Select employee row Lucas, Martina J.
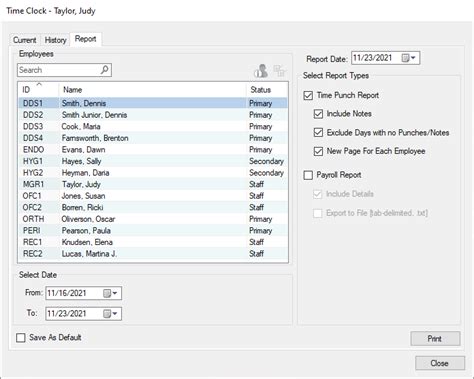Viewport: 474px width, 379px height. [x=153, y=254]
